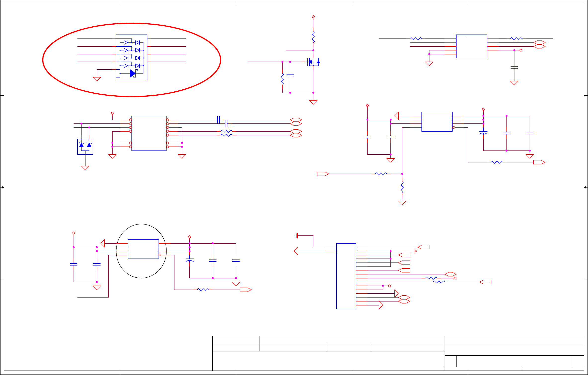
Task: Click the top-right IC block
Action: coord(471,46)
